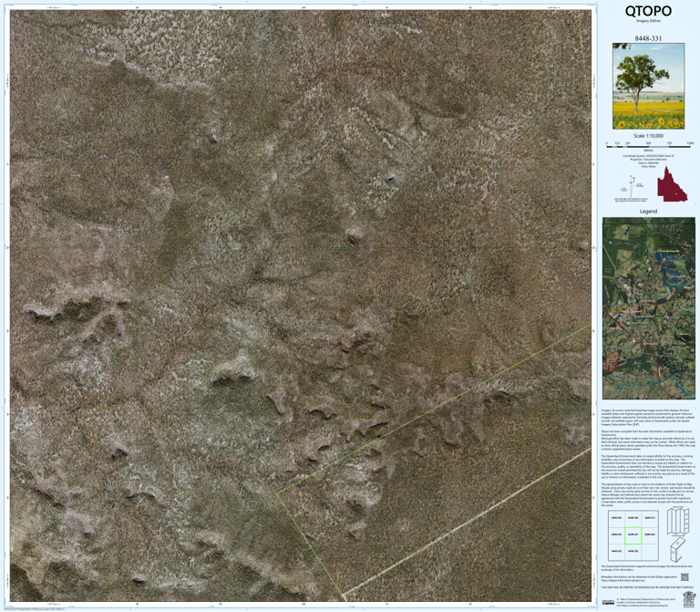Open the QTopo application web link

[x=623, y=581]
